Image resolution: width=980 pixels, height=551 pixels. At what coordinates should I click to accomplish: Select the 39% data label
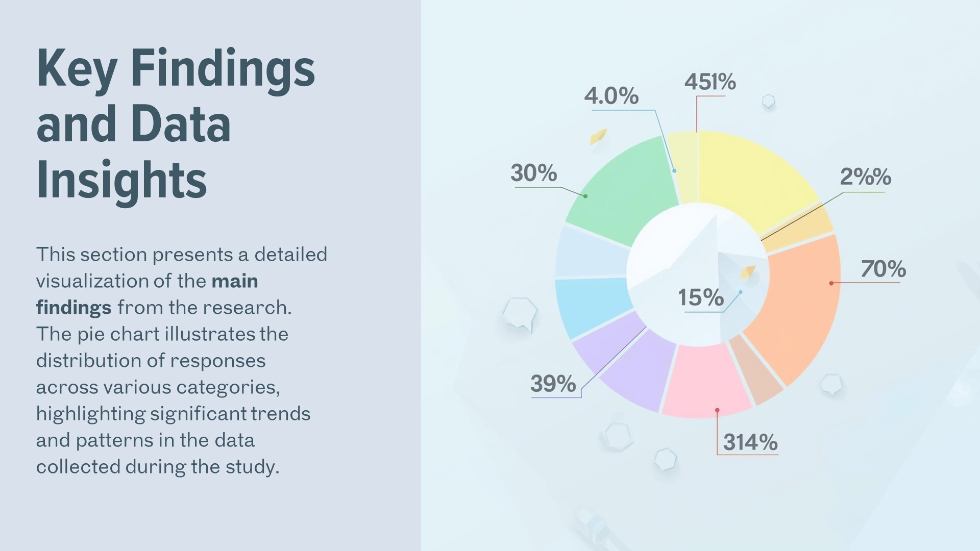(553, 384)
